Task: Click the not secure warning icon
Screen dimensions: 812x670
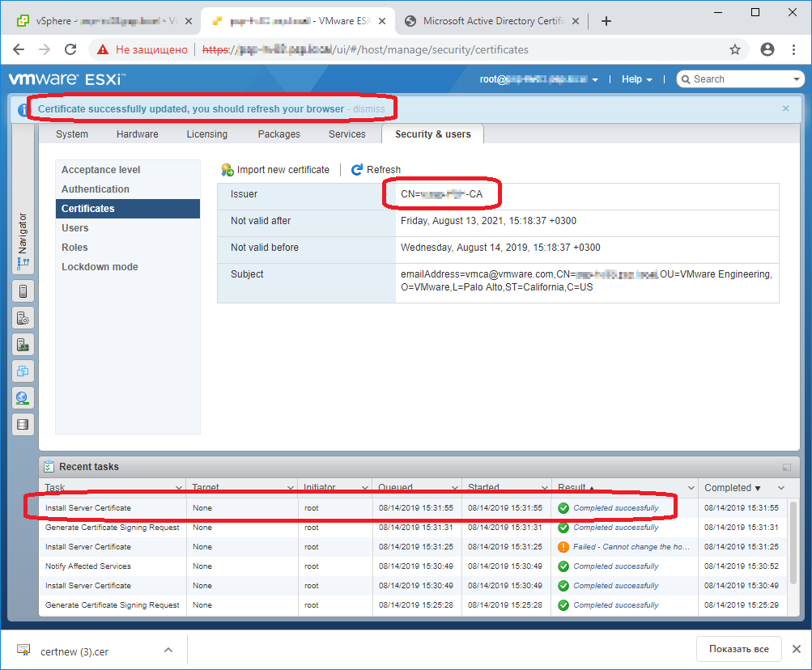Action: click(103, 49)
